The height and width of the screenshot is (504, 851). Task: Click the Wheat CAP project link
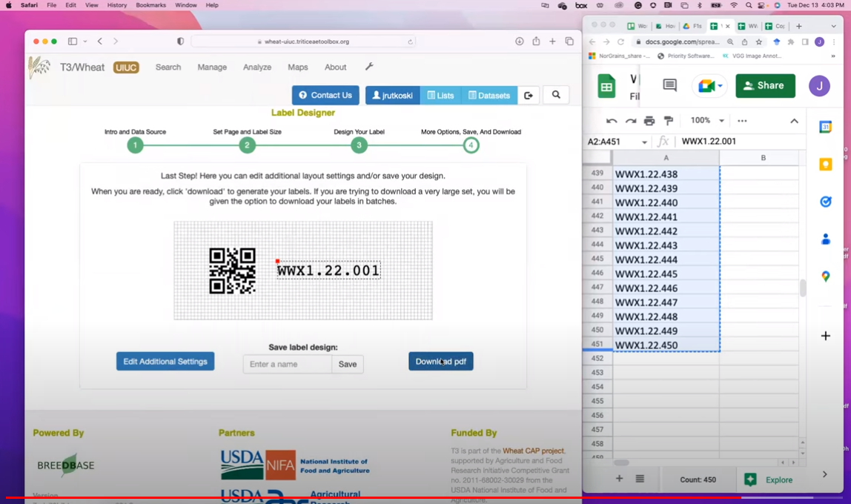point(533,451)
